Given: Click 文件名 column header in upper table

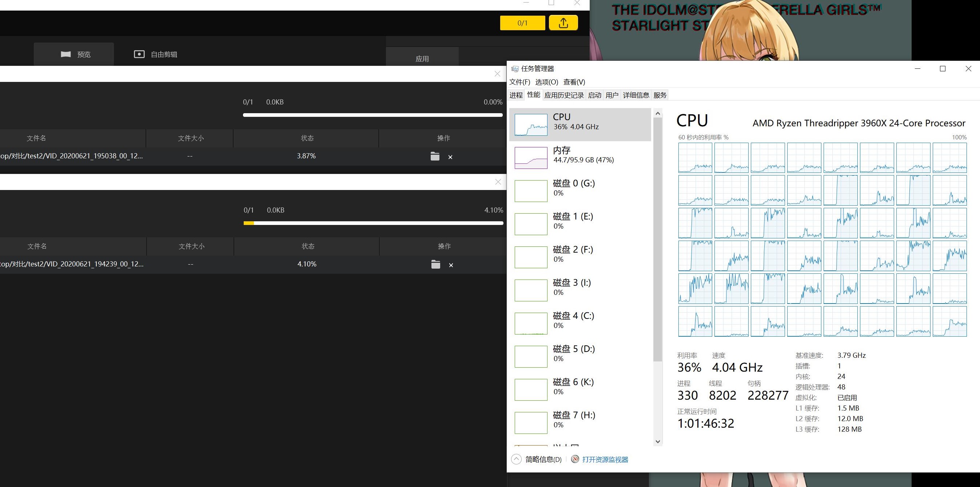Looking at the screenshot, I should 36,138.
